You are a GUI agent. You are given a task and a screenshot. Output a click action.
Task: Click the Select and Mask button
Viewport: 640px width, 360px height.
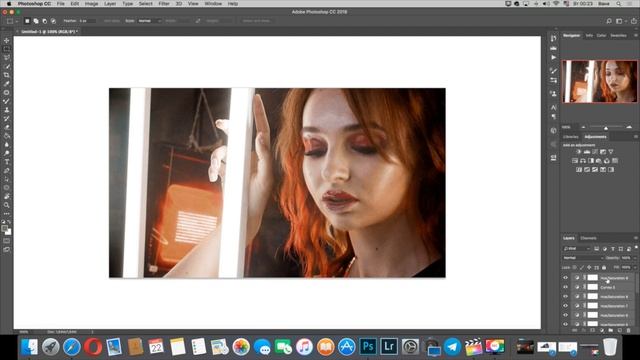[x=256, y=21]
